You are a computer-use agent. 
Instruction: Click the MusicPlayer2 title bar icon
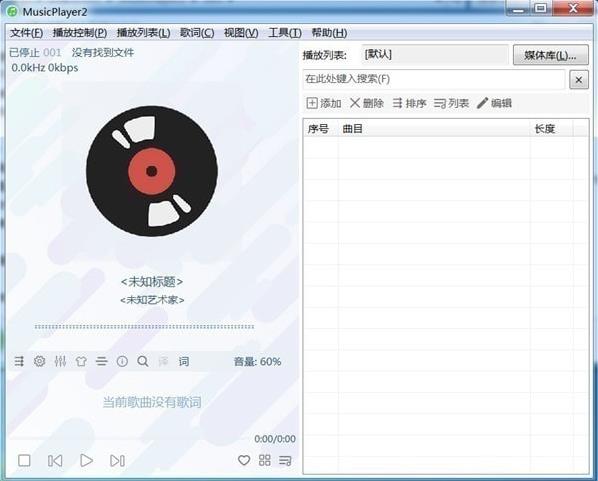click(13, 11)
